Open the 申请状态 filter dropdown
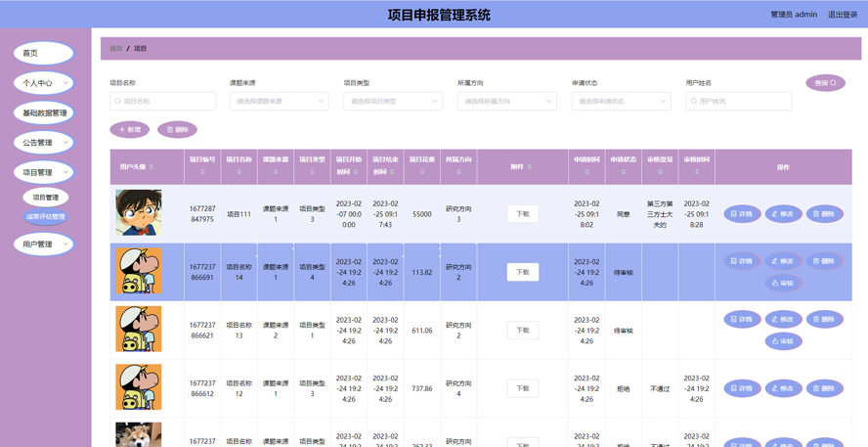This screenshot has width=868, height=447. click(x=621, y=102)
